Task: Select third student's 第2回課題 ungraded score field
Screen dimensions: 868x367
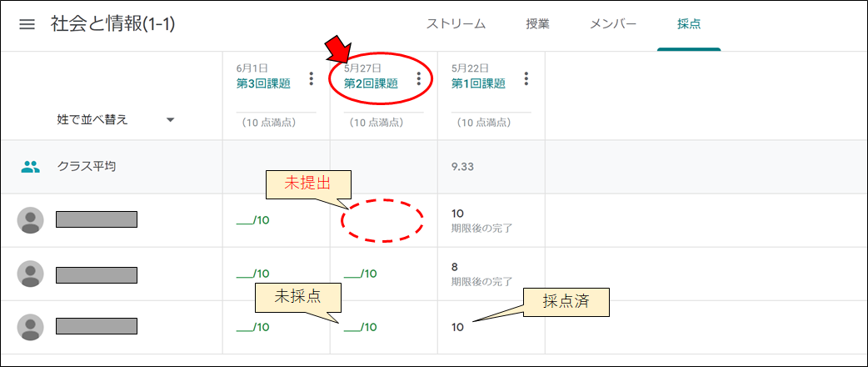Action: (361, 326)
